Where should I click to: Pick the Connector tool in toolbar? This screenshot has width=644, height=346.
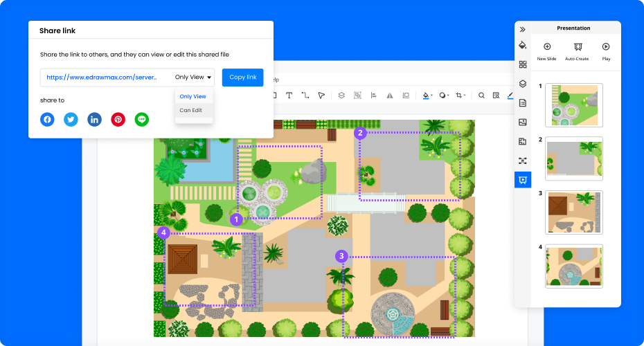pos(305,95)
